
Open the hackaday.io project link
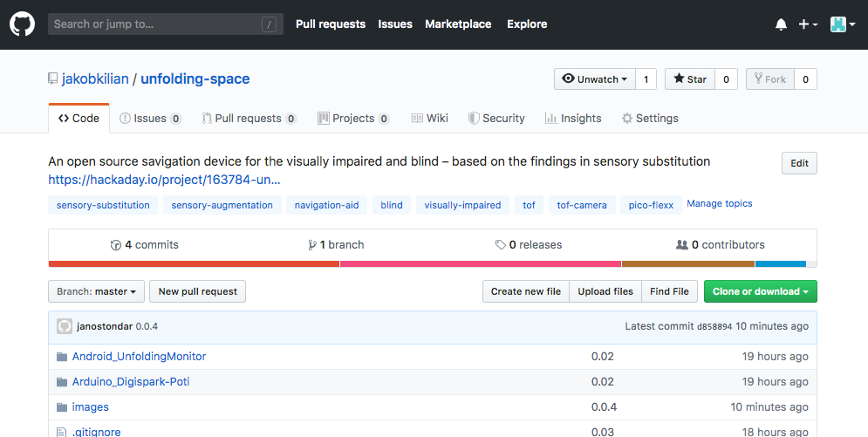pos(164,180)
